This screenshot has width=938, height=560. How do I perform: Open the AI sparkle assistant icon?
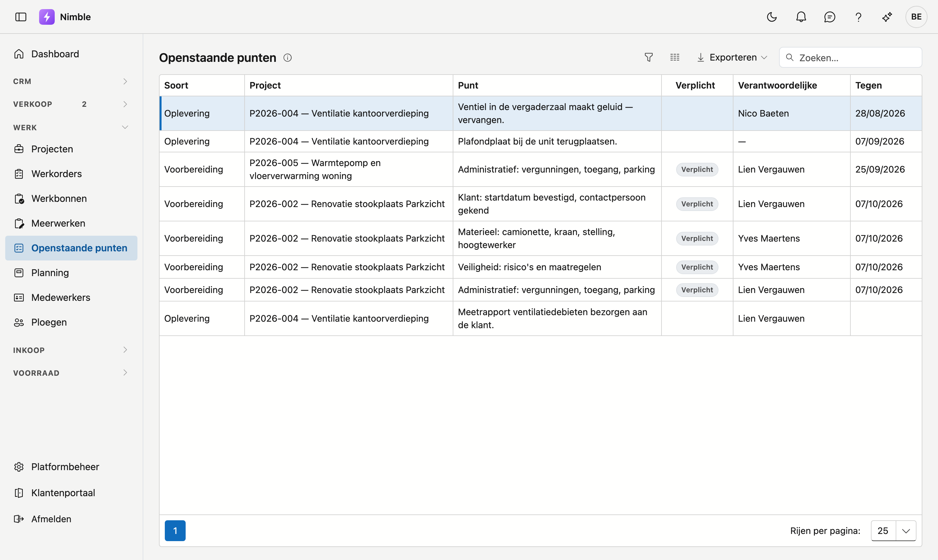[887, 17]
